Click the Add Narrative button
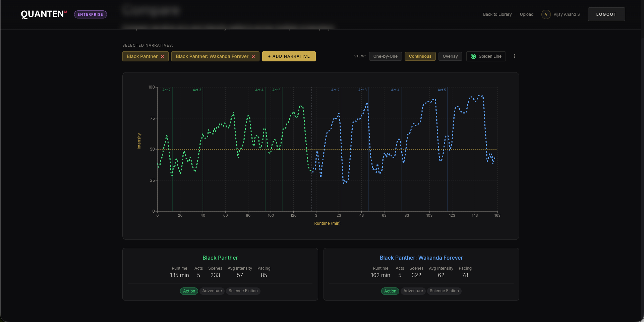 click(x=289, y=56)
